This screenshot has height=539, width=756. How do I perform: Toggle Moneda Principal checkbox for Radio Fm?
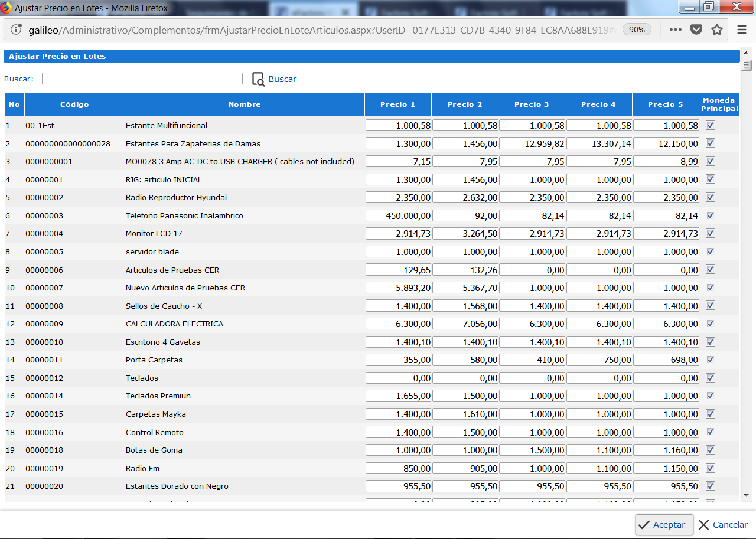coord(711,468)
